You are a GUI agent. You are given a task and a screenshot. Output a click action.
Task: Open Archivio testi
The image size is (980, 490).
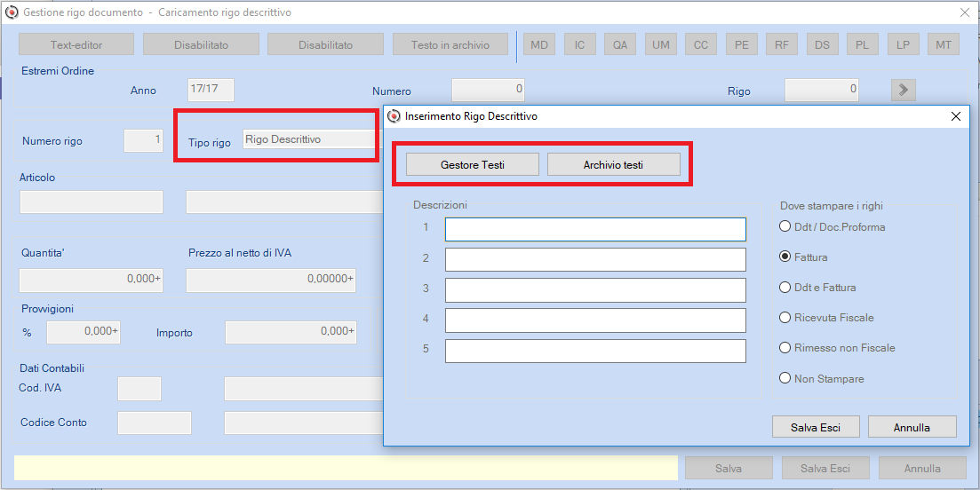tap(614, 165)
